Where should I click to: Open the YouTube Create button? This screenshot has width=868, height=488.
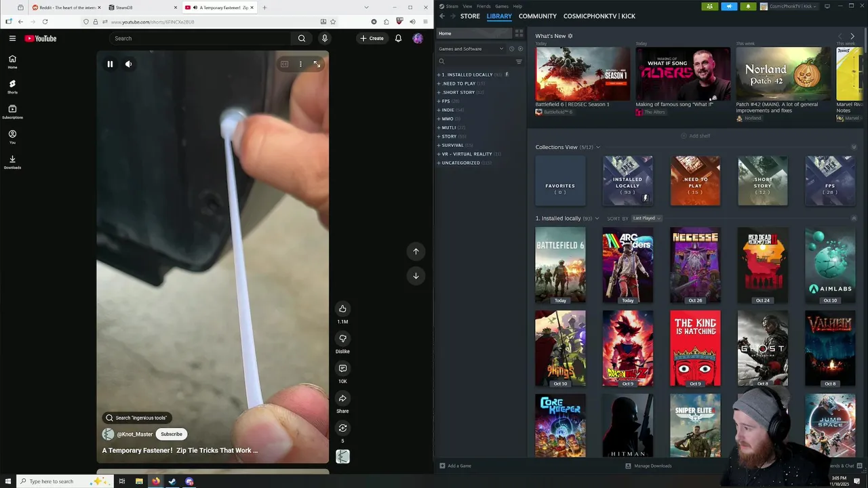pos(372,39)
